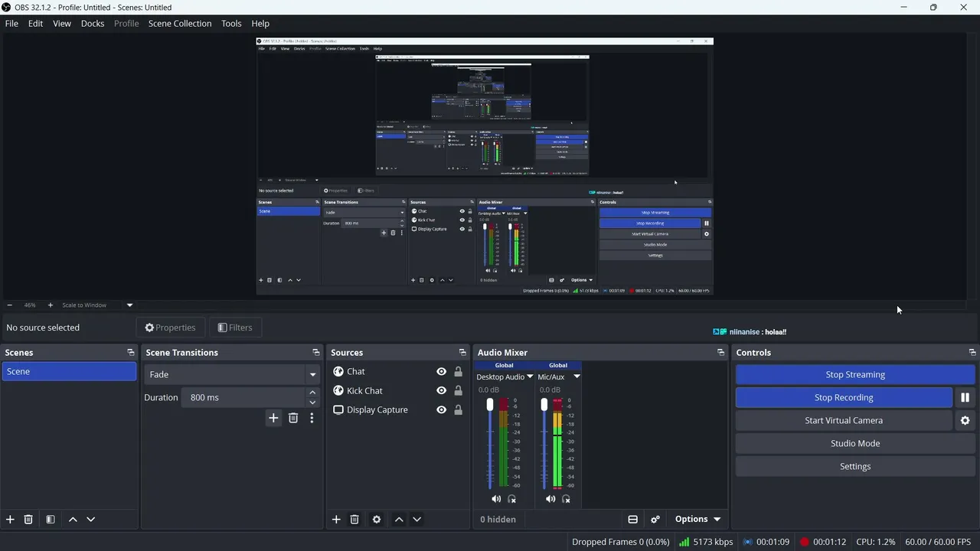Screen dimensions: 980x551
Task: Undock the Sources panel
Action: click(462, 353)
